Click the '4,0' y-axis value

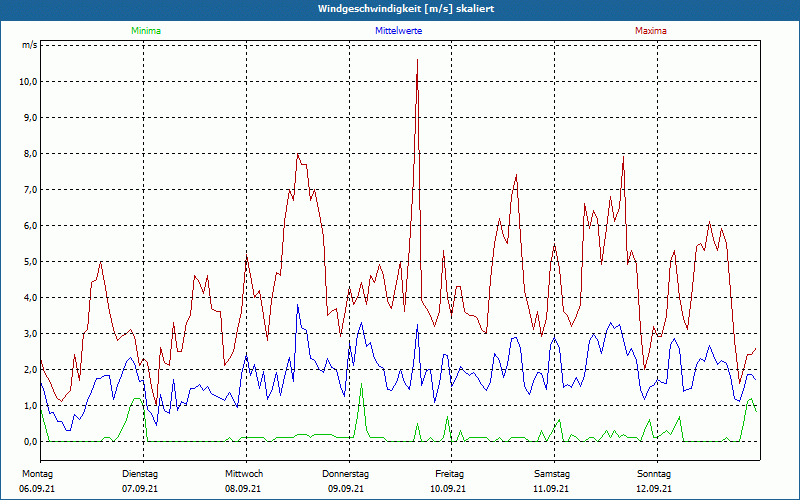tap(31, 297)
